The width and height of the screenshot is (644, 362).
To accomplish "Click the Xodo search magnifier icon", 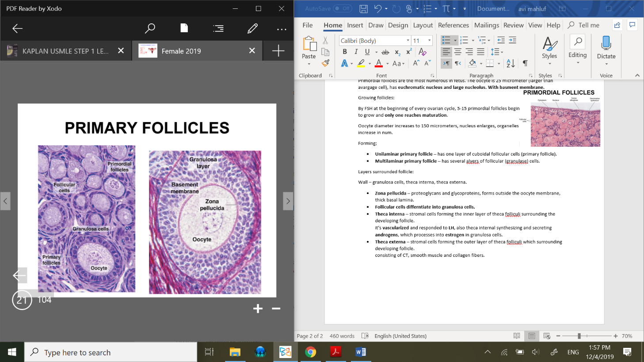I will coord(150,29).
